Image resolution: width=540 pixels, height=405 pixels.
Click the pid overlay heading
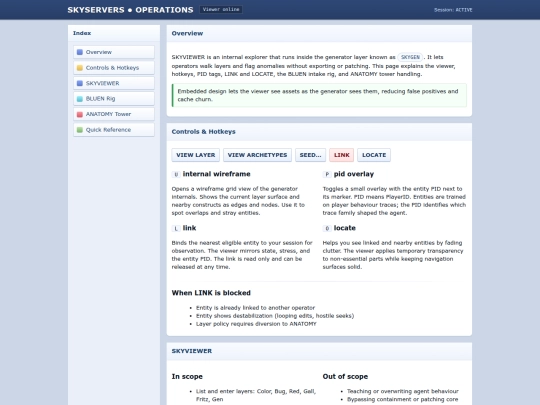coord(354,174)
